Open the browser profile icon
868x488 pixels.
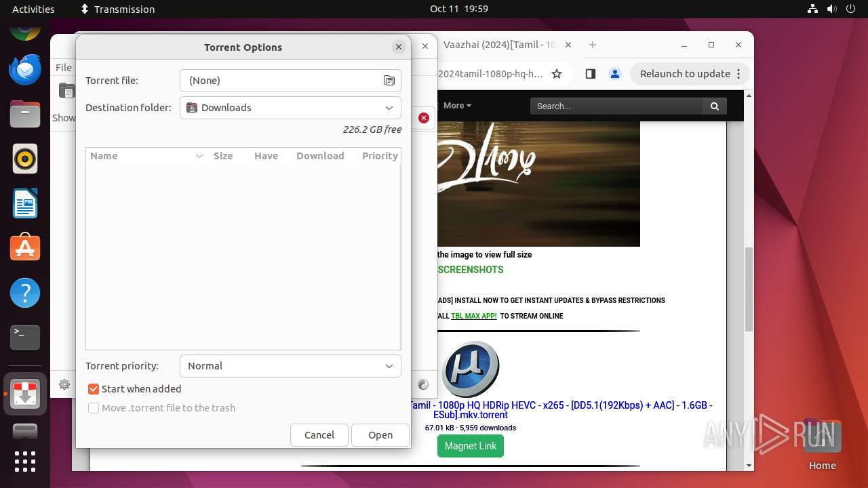[614, 74]
